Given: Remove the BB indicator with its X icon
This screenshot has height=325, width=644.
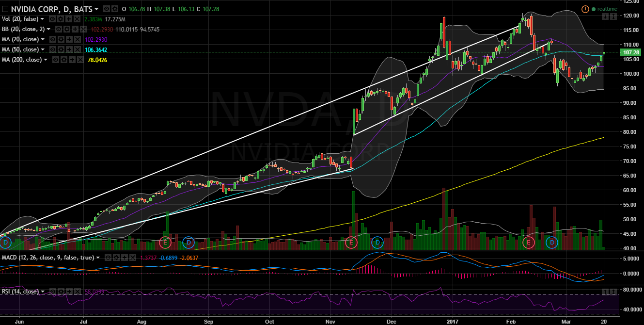Looking at the screenshot, I should (83, 30).
